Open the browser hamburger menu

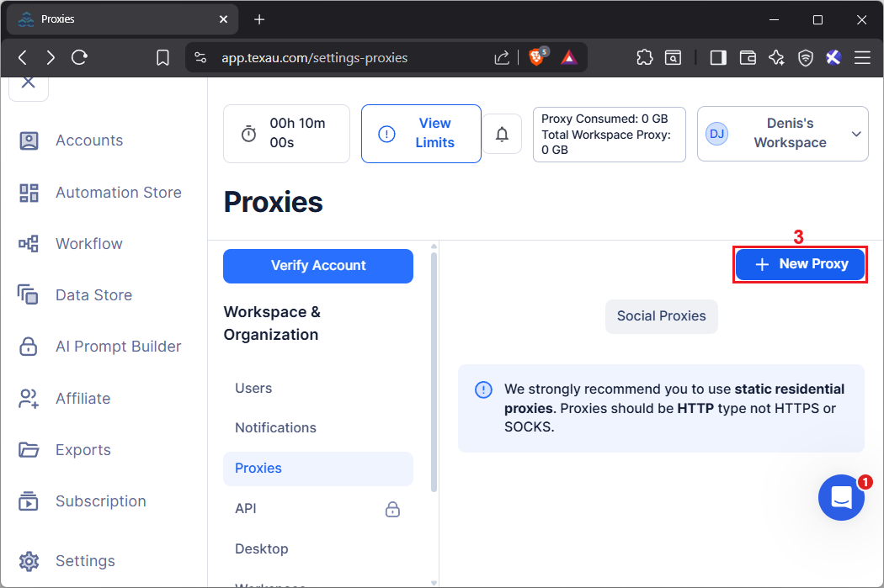[862, 57]
